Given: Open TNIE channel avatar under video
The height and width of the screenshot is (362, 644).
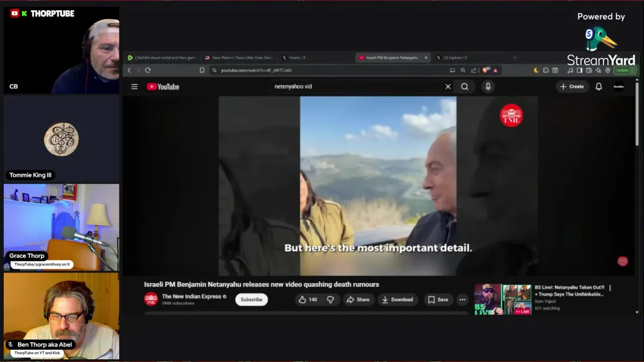Looking at the screenshot, I should 151,299.
